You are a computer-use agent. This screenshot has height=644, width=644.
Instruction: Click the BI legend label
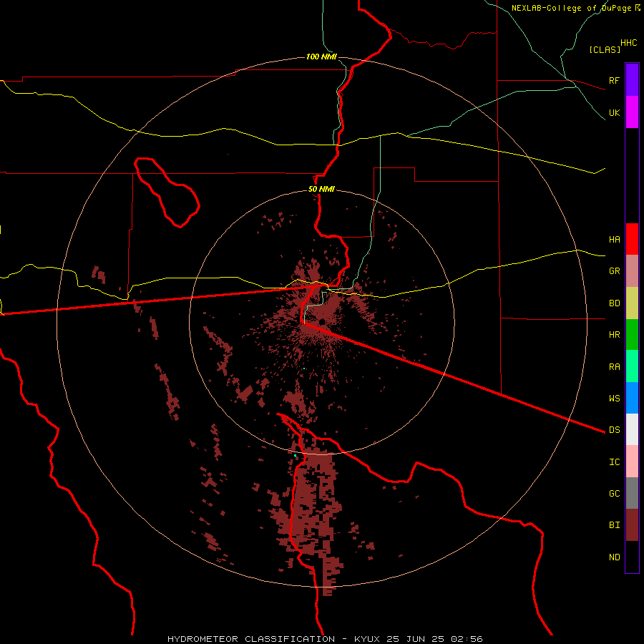tap(615, 525)
